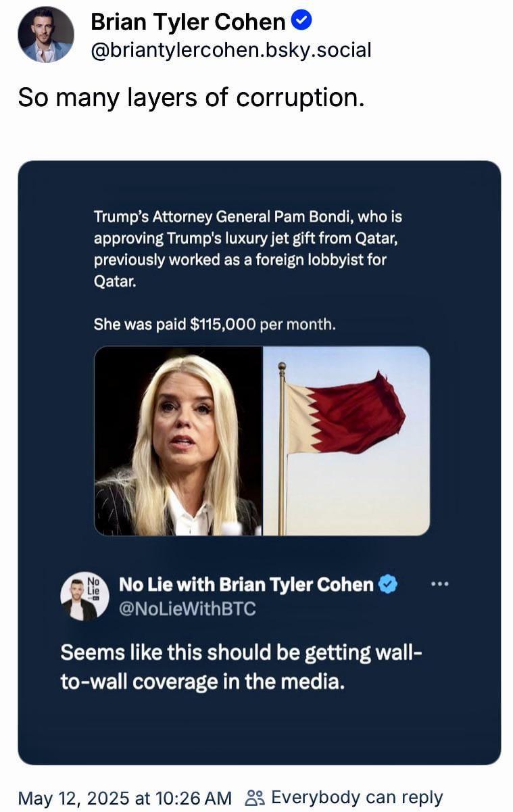Open the three-dots menu on the embedded tweet

coord(439,583)
